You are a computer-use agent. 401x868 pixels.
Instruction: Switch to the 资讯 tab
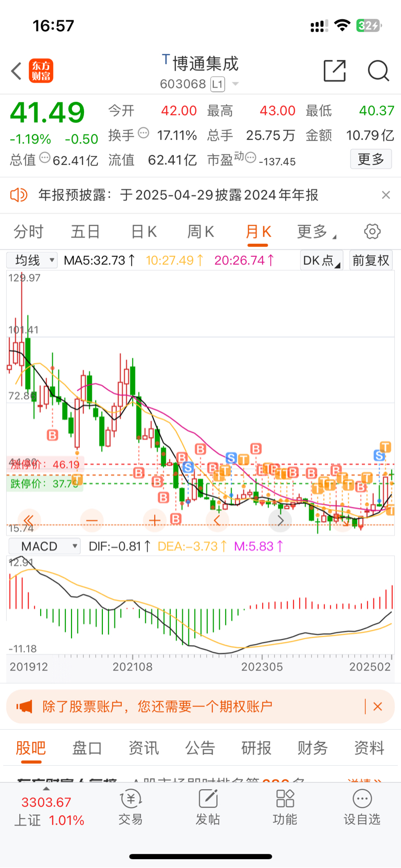click(144, 747)
